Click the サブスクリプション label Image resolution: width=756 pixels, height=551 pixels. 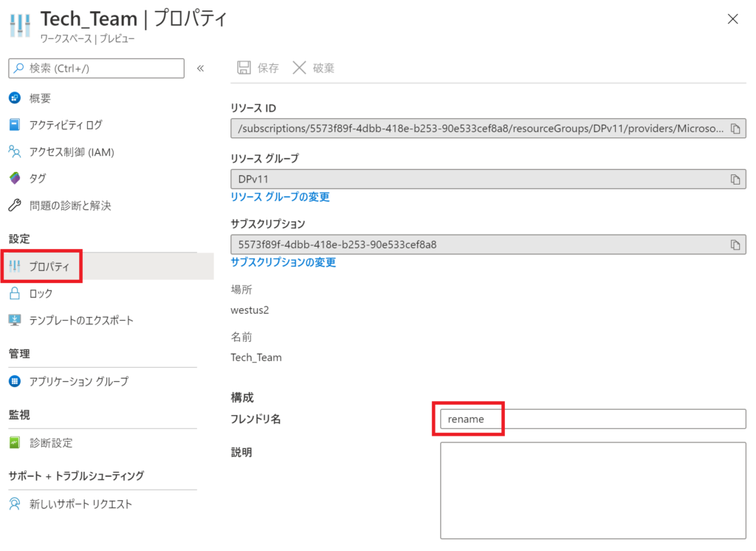268,224
